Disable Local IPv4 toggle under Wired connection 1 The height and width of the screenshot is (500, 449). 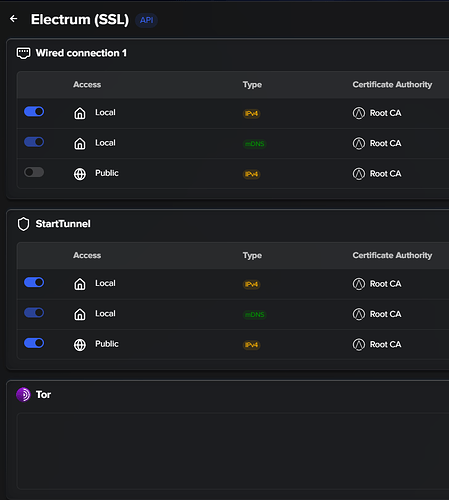[34, 111]
